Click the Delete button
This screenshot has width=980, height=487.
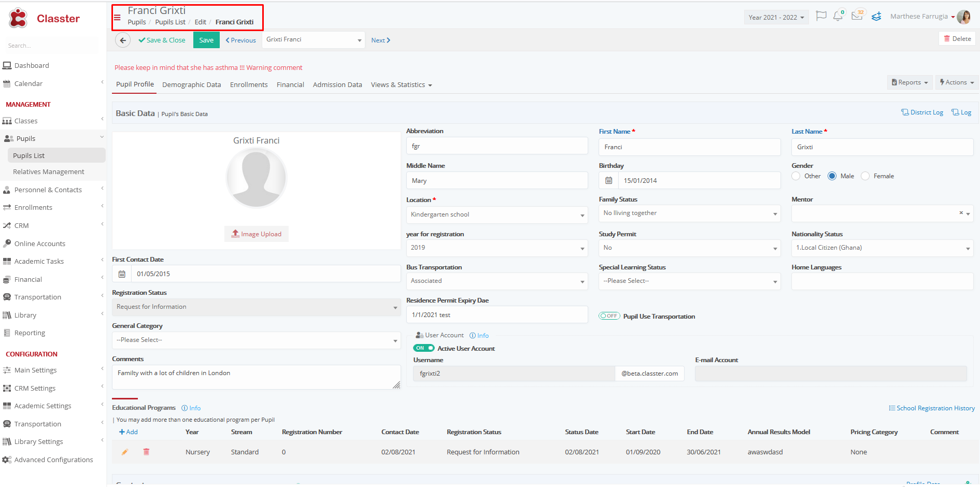957,38
